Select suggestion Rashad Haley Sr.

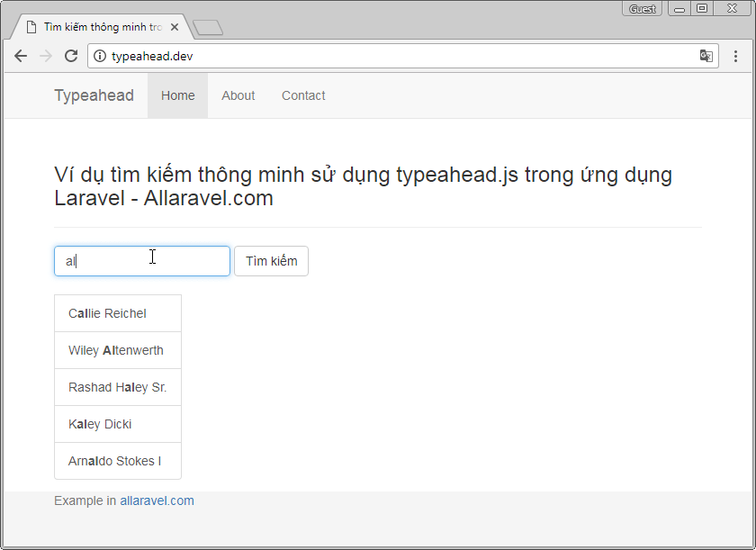(x=118, y=387)
